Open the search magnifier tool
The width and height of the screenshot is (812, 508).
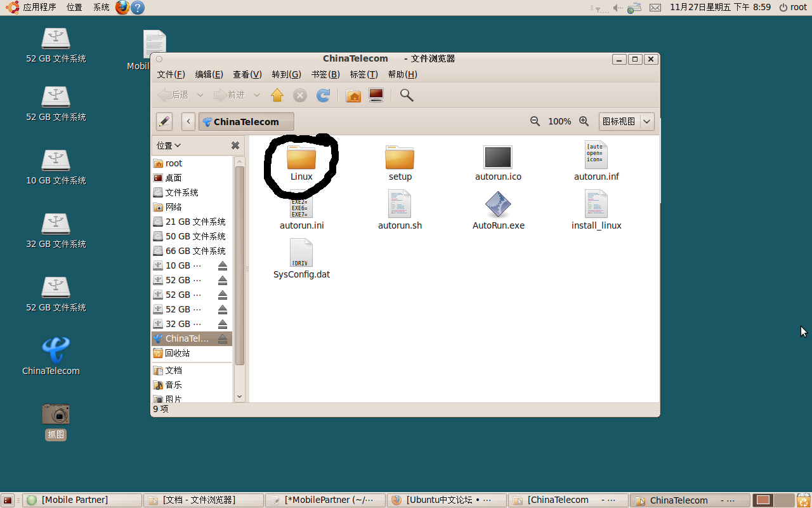tap(407, 95)
